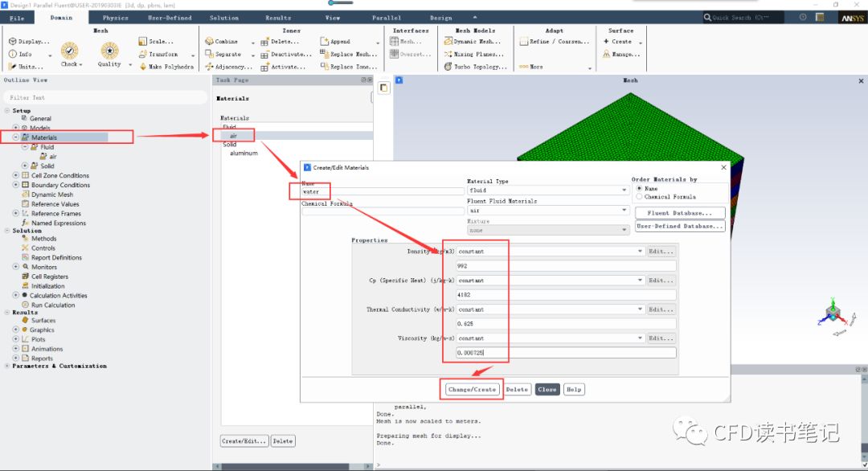Click Help in materials dialog

[x=574, y=390]
